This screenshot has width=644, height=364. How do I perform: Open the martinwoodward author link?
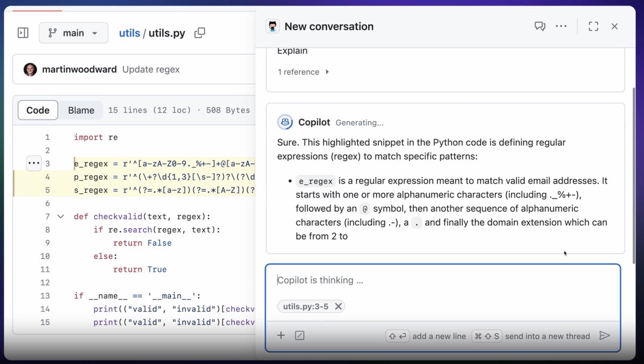click(x=79, y=70)
